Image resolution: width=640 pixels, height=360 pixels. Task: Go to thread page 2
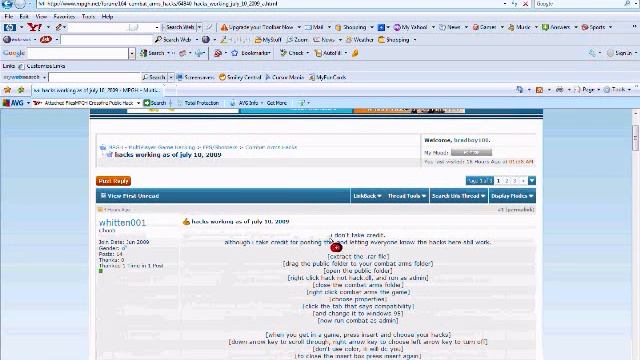point(507,180)
